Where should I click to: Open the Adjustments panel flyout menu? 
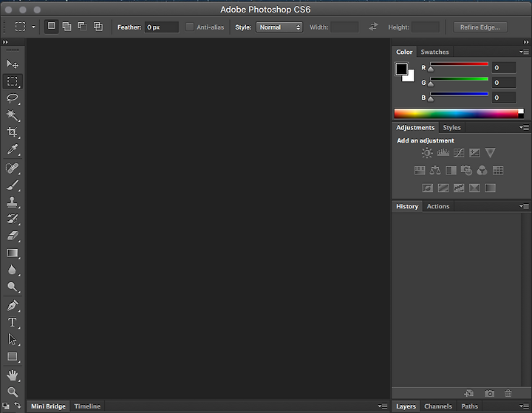point(524,128)
